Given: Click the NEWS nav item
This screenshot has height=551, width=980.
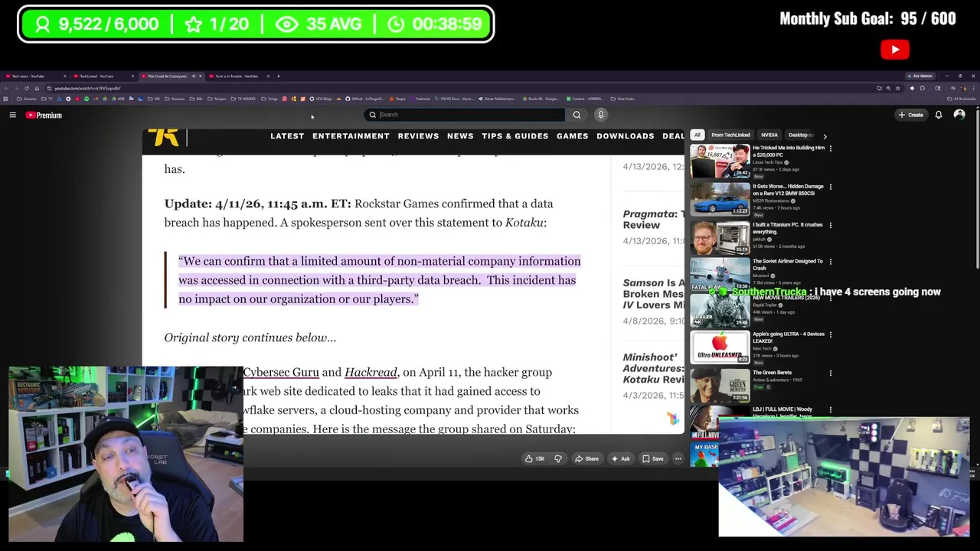Looking at the screenshot, I should pos(460,136).
